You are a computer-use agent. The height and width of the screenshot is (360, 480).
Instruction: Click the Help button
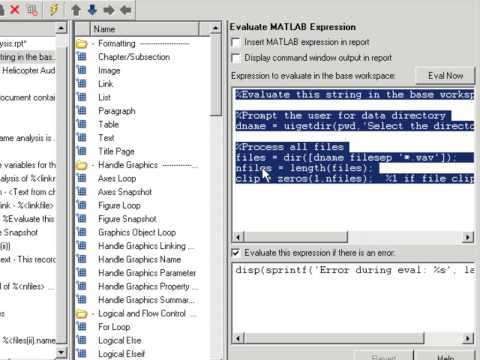pos(445,357)
